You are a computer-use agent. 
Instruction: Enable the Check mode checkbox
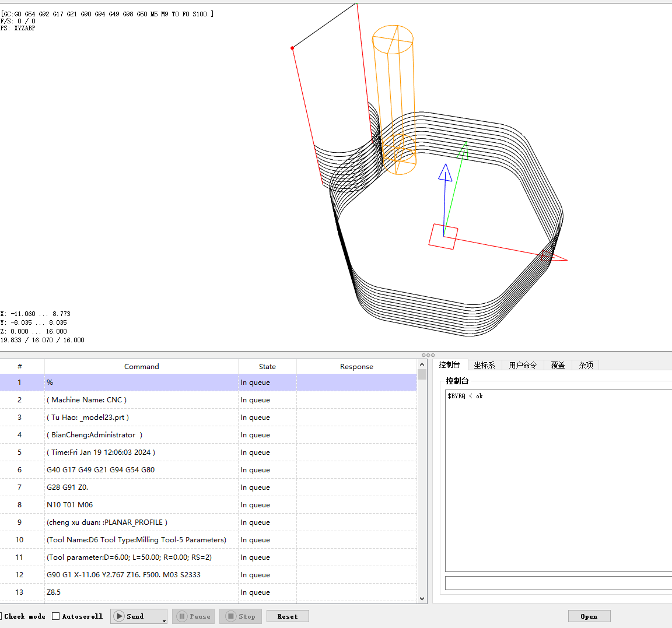[1, 616]
